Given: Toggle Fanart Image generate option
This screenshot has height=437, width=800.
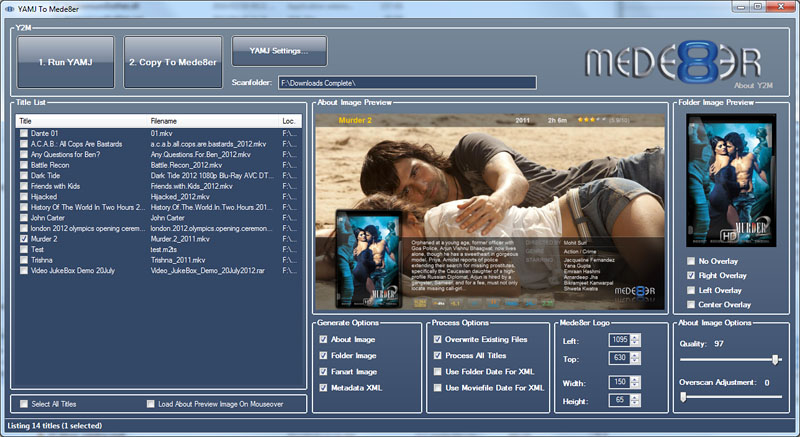Looking at the screenshot, I should 323,372.
